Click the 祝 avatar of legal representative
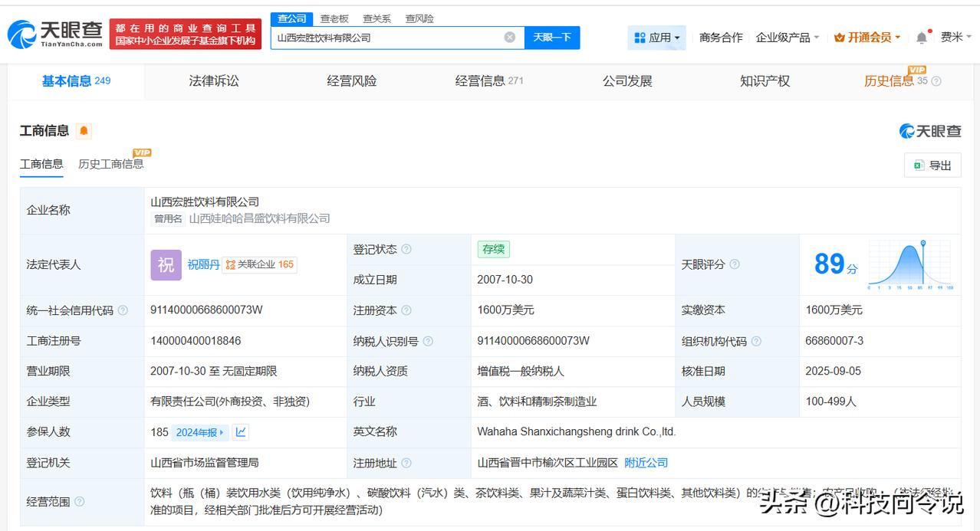Image resolution: width=980 pixels, height=531 pixels. tap(166, 264)
